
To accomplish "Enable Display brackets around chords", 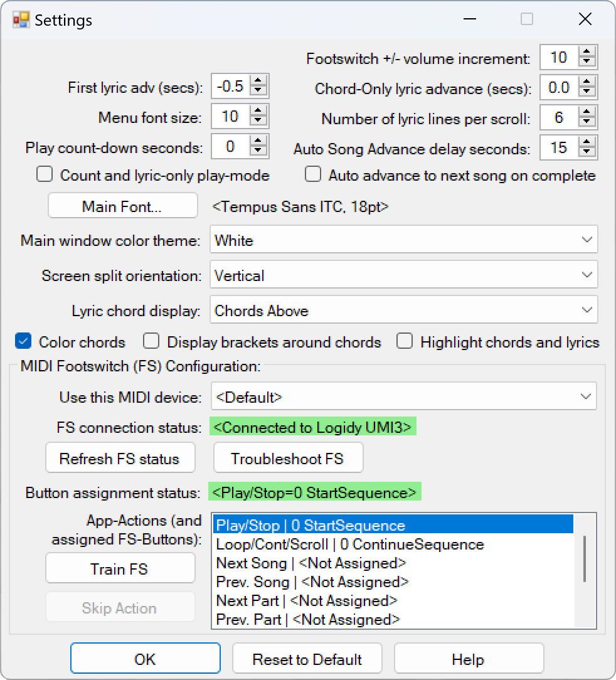I will [x=151, y=341].
